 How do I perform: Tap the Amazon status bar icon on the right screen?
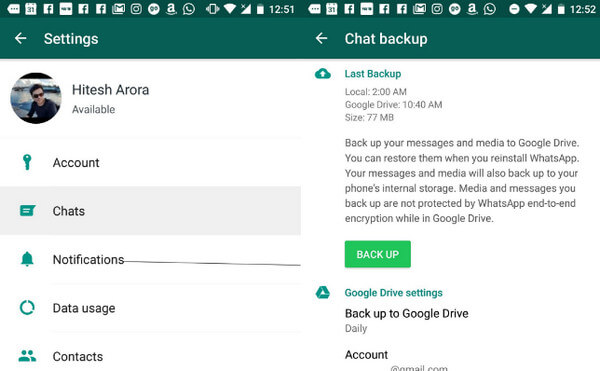coord(472,9)
